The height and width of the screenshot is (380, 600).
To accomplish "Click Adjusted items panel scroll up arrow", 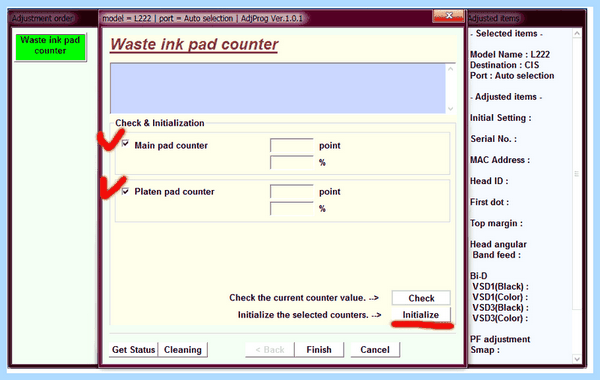I will (x=577, y=34).
